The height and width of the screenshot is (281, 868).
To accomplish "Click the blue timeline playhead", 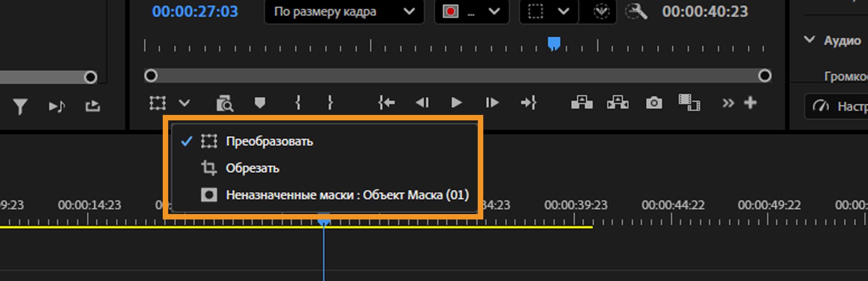I will [x=324, y=220].
